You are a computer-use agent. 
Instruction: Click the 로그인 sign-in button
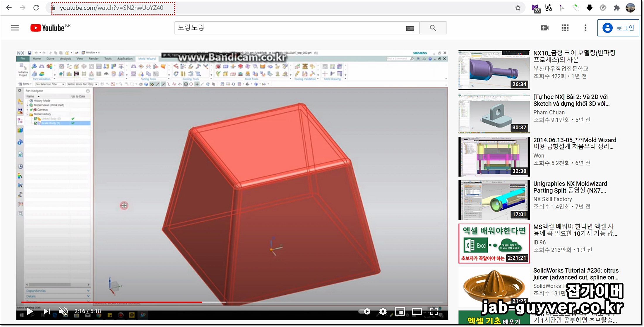tap(618, 28)
